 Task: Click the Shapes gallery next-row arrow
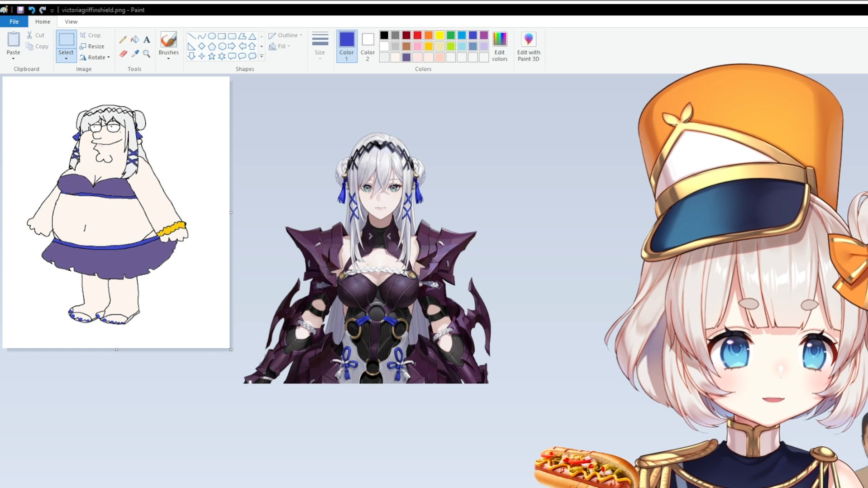pyautogui.click(x=262, y=46)
